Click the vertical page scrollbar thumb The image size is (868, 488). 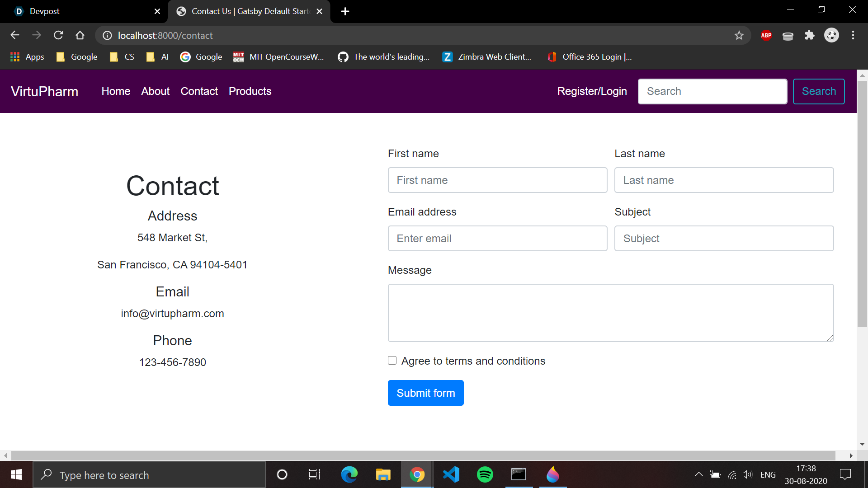[x=862, y=203]
